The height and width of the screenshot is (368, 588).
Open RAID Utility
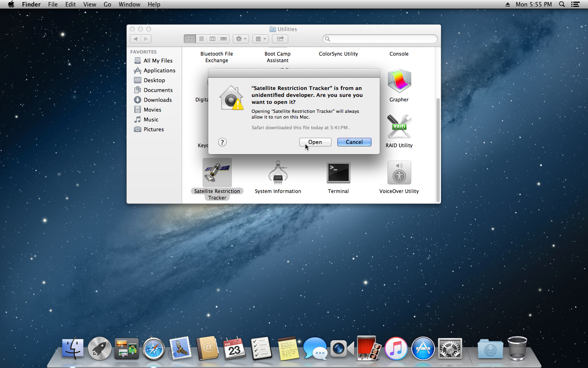point(399,127)
